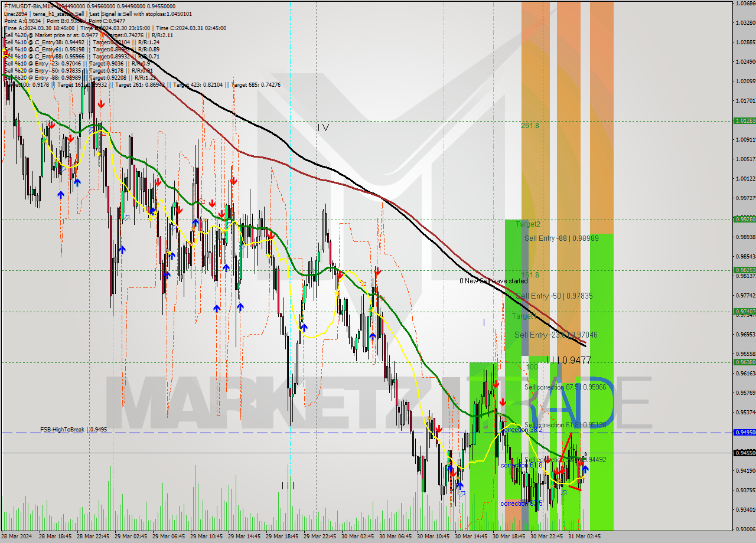Click the green 0.99280 price tag

[745, 219]
